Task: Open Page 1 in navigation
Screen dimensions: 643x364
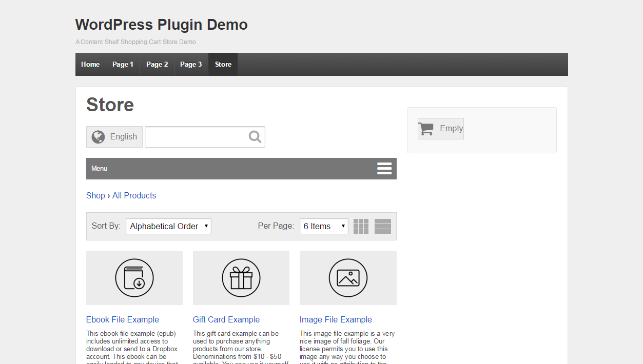Action: 123,64
